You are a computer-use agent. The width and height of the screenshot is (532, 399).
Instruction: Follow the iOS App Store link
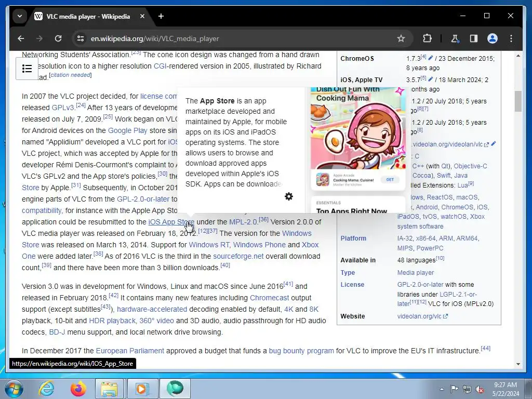(x=171, y=222)
